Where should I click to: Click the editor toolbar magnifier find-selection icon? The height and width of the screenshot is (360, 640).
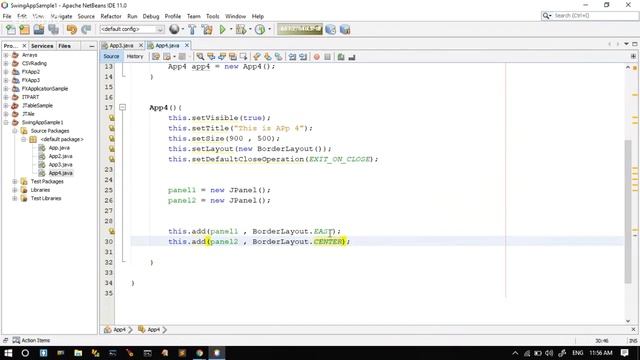pos(200,57)
